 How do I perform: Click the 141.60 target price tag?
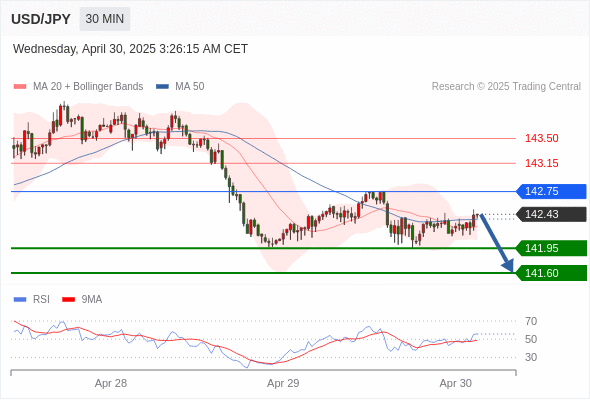(x=552, y=273)
